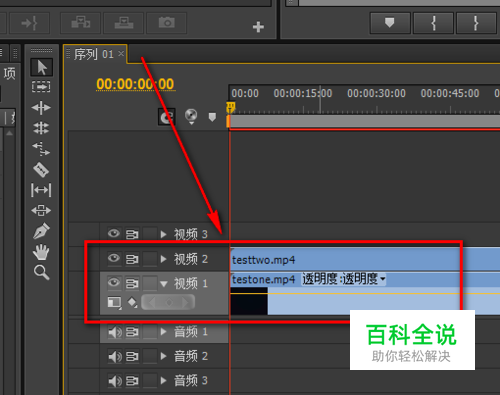Expand the 音频 1 track
The width and height of the screenshot is (500, 395).
(164, 332)
